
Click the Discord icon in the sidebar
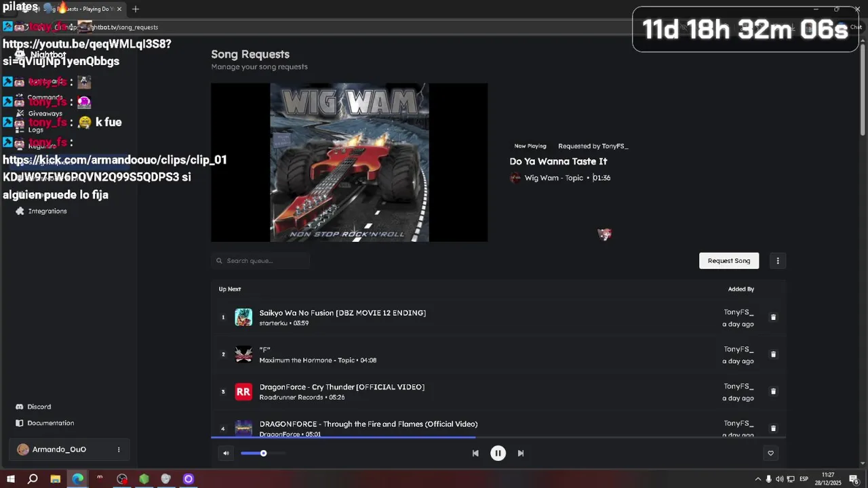click(x=20, y=407)
